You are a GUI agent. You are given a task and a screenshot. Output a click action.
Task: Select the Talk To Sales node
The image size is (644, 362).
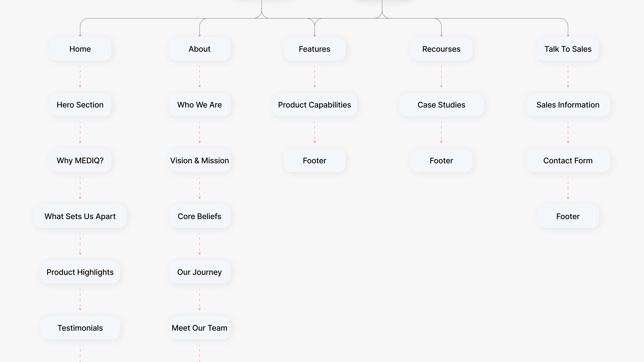[x=568, y=49]
